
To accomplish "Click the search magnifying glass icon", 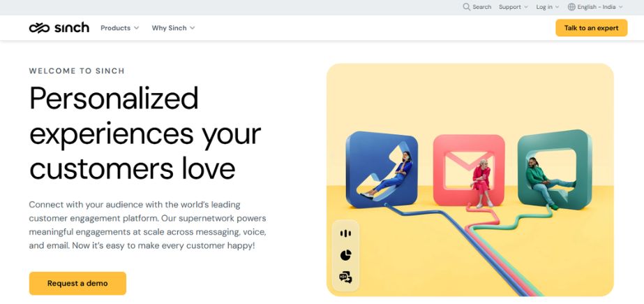I will coord(466,7).
